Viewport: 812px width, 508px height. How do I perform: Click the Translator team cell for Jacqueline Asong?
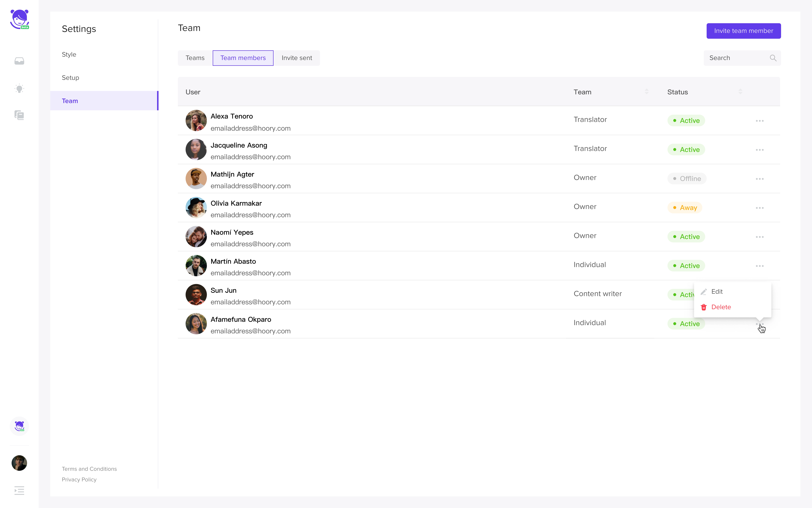click(x=590, y=149)
